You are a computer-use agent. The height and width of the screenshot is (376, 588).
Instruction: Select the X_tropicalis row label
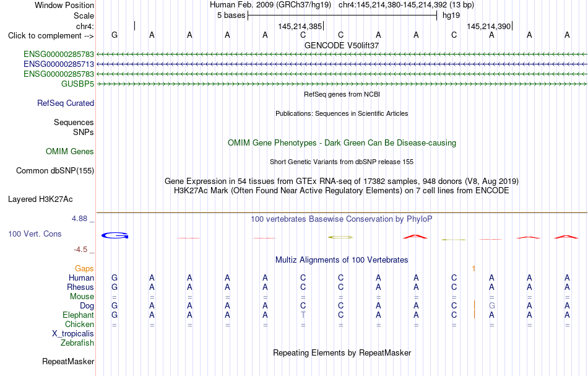coord(73,334)
